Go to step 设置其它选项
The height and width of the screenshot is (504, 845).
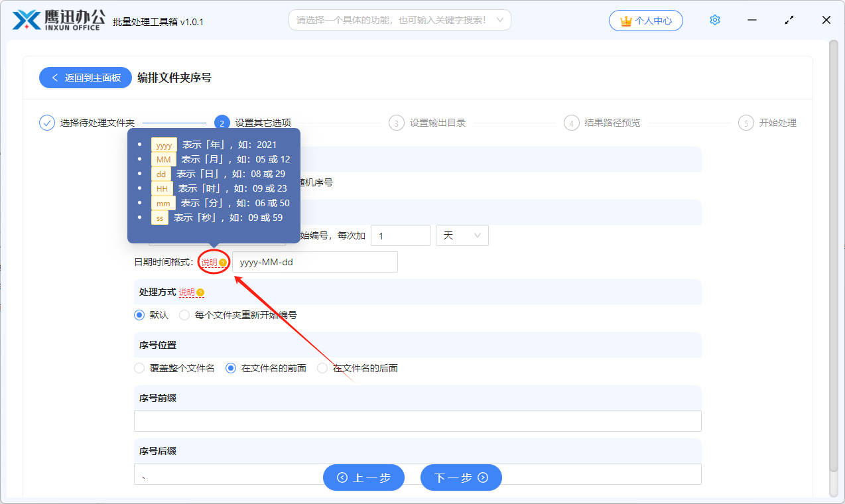(x=263, y=123)
